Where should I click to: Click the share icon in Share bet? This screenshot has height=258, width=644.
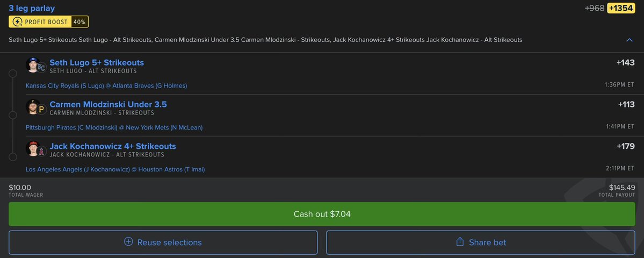click(x=460, y=241)
